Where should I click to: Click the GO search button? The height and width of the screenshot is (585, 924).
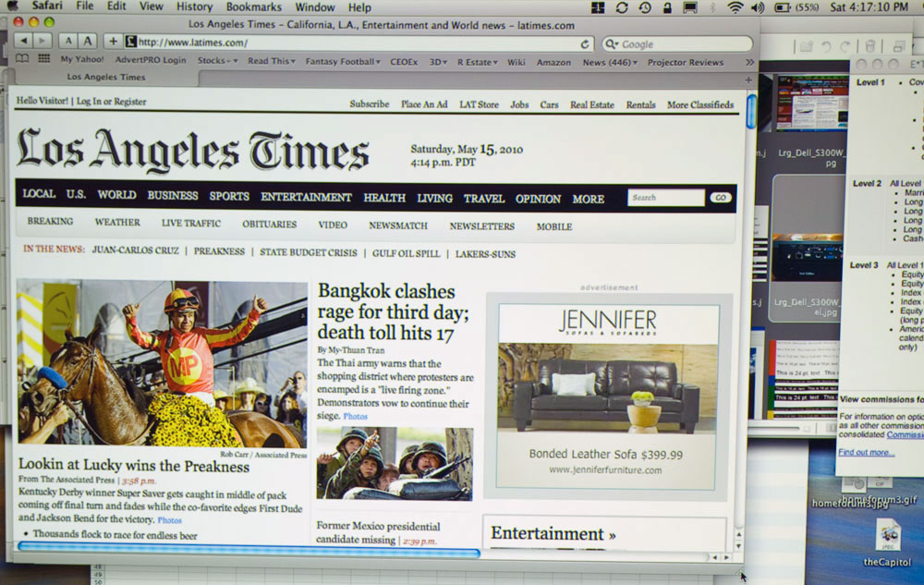click(x=720, y=198)
